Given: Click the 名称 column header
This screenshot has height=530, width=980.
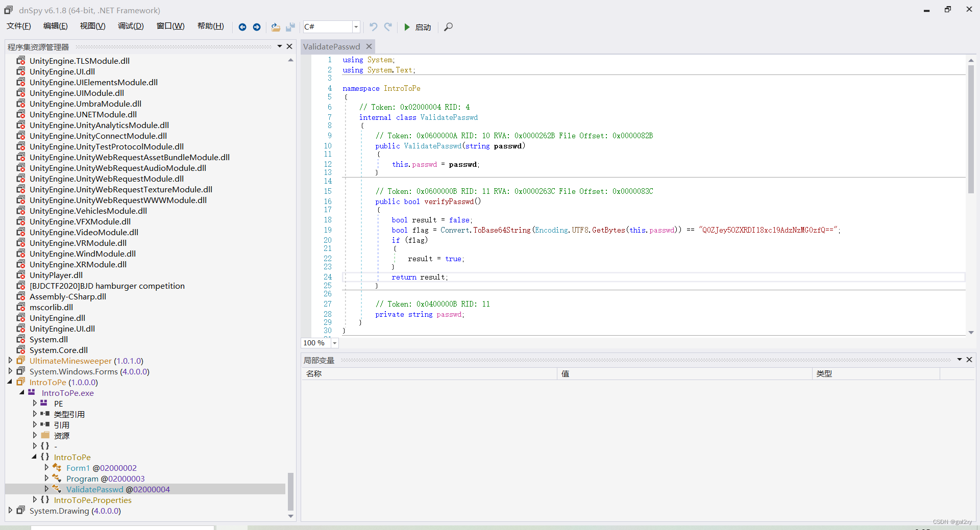Looking at the screenshot, I should point(429,373).
